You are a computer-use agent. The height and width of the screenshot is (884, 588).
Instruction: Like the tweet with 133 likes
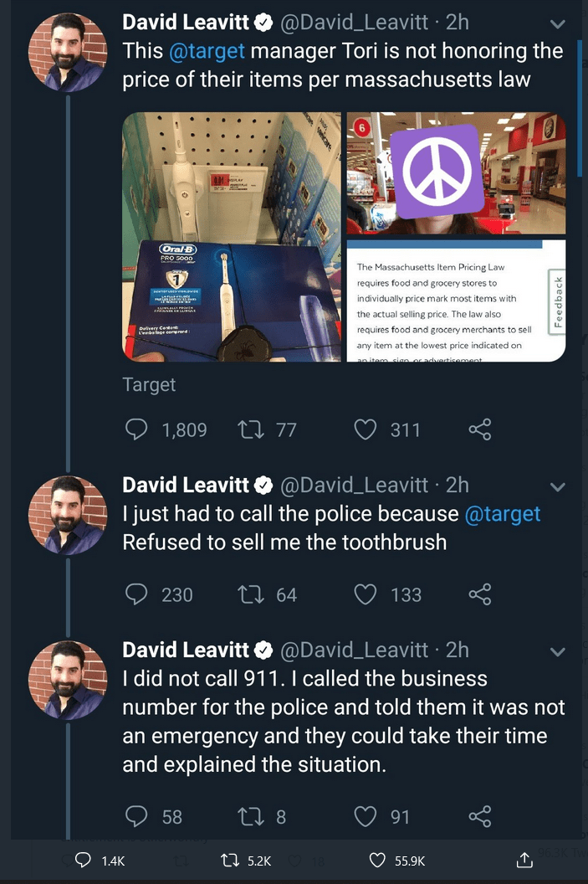[365, 594]
